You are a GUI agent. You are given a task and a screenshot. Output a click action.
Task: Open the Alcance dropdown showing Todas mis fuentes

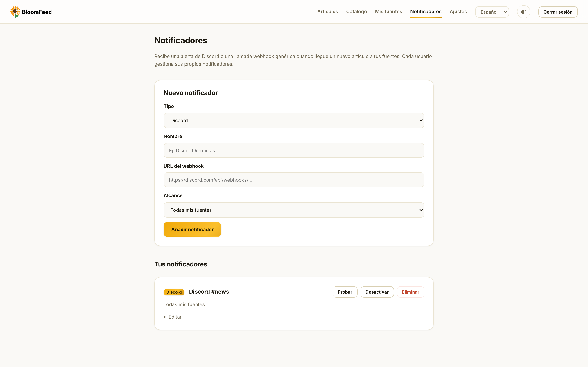pos(294,210)
